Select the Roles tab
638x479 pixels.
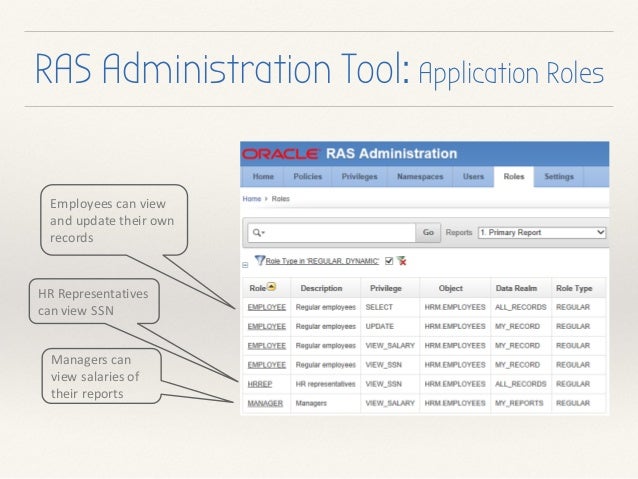click(514, 177)
